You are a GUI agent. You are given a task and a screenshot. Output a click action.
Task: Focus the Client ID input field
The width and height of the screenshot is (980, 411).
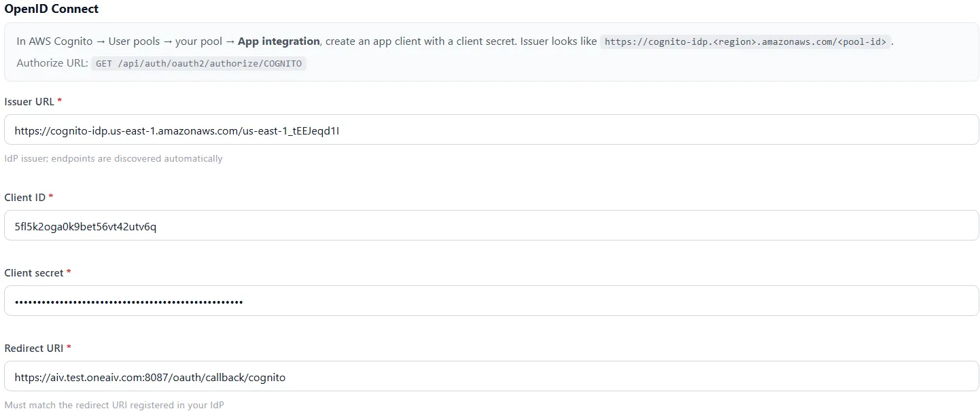click(491, 225)
